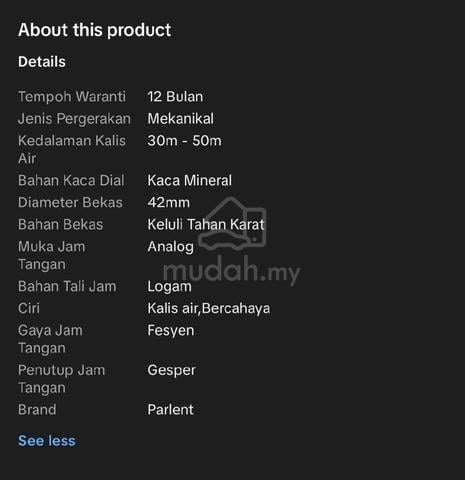
Task: Click the Details subheading
Action: point(42,62)
